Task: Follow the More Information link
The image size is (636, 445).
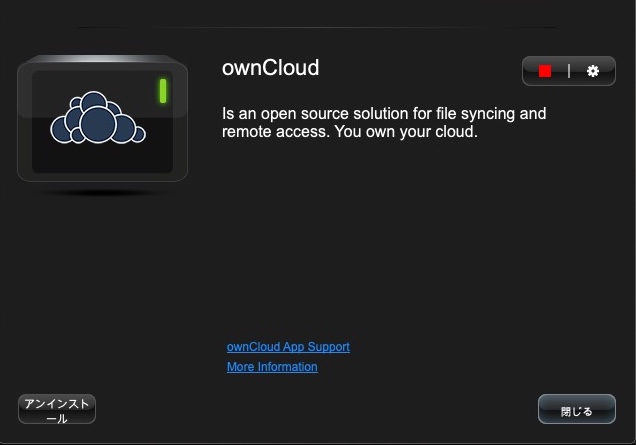Action: pos(272,367)
